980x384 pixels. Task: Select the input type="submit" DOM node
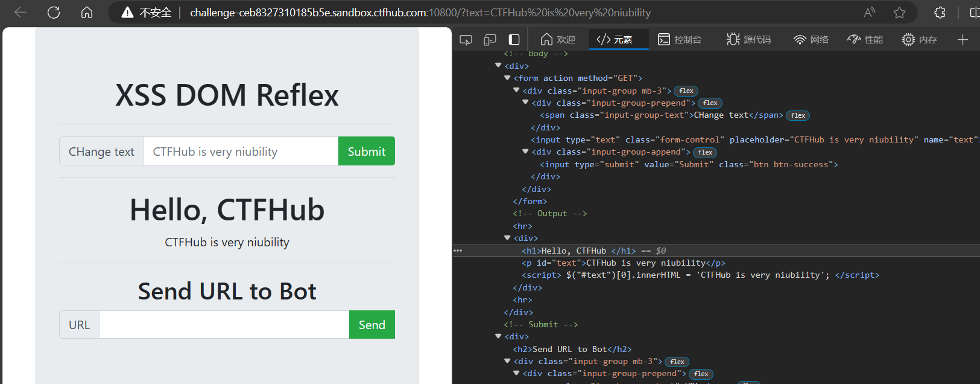(689, 164)
